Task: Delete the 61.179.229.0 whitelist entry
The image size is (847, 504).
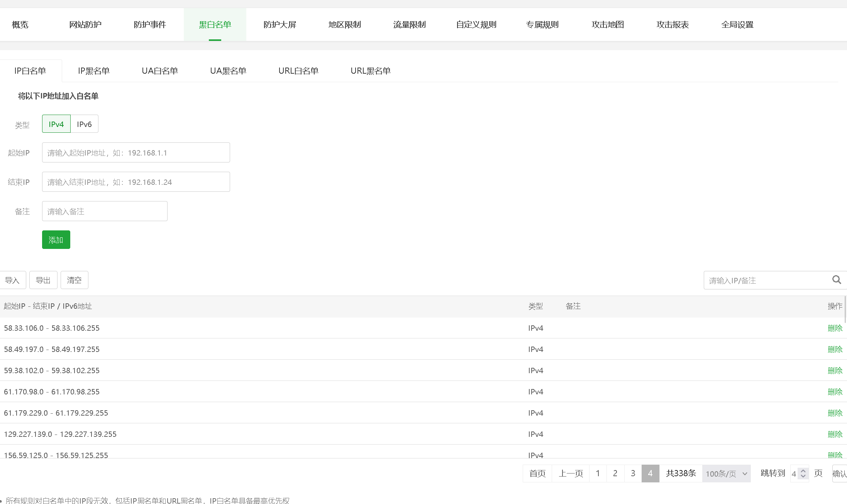Action: coord(835,413)
